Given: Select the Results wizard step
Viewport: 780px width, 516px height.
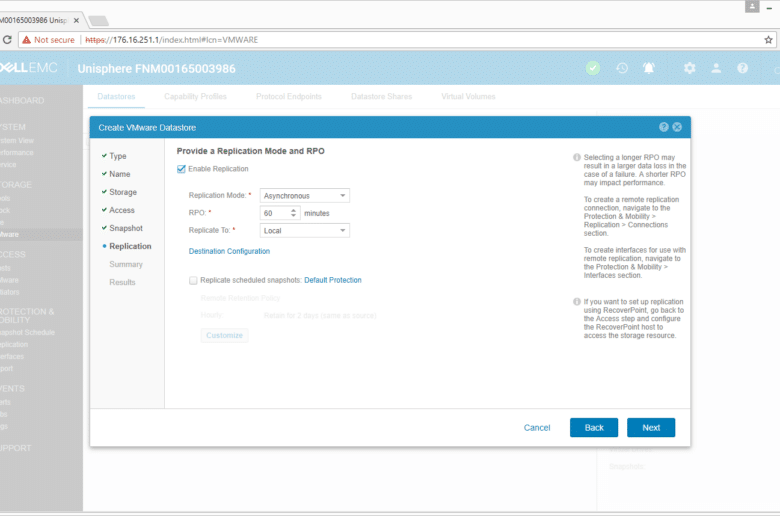Looking at the screenshot, I should coord(122,282).
